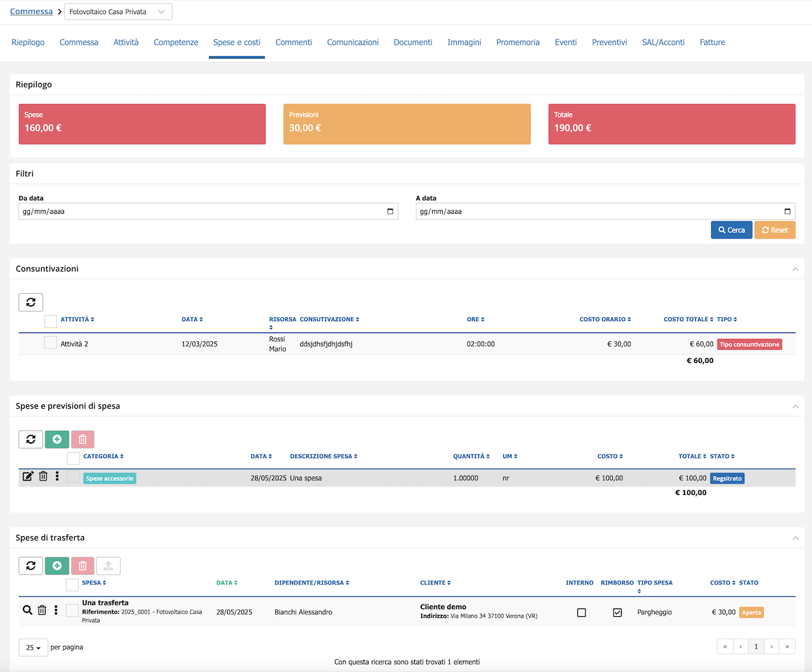The image size is (812, 672).
Task: Open the 25 per pagina dropdown
Action: pos(33,647)
